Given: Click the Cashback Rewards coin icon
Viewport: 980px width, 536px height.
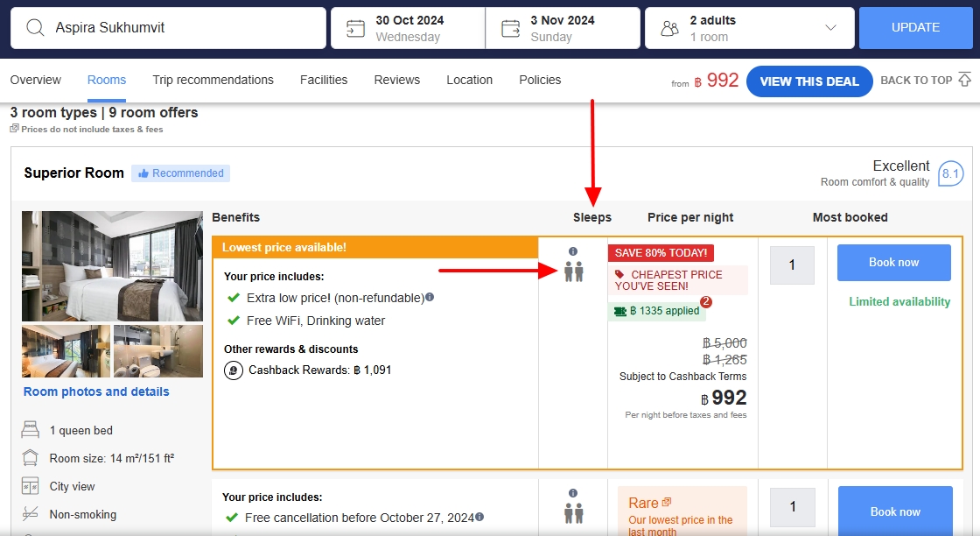Looking at the screenshot, I should coord(234,370).
